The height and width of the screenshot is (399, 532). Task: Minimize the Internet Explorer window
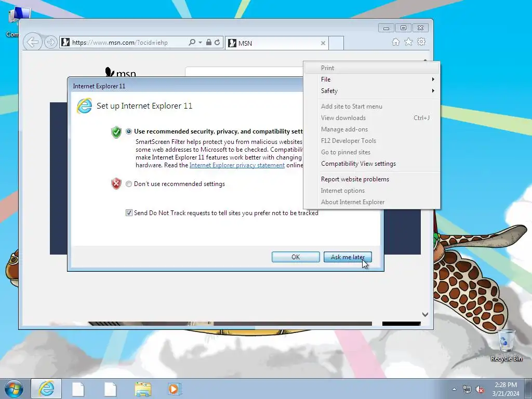(x=386, y=28)
